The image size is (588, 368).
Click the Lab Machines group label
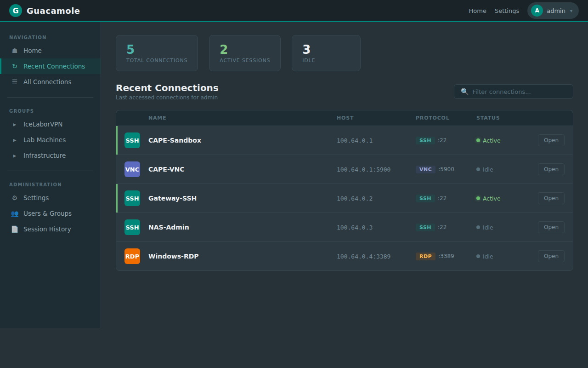(45, 140)
